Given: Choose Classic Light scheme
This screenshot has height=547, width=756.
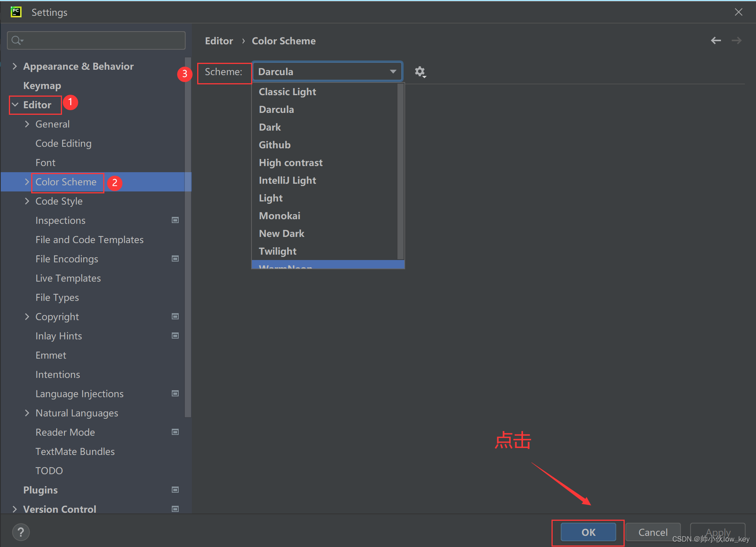Looking at the screenshot, I should click(324, 92).
